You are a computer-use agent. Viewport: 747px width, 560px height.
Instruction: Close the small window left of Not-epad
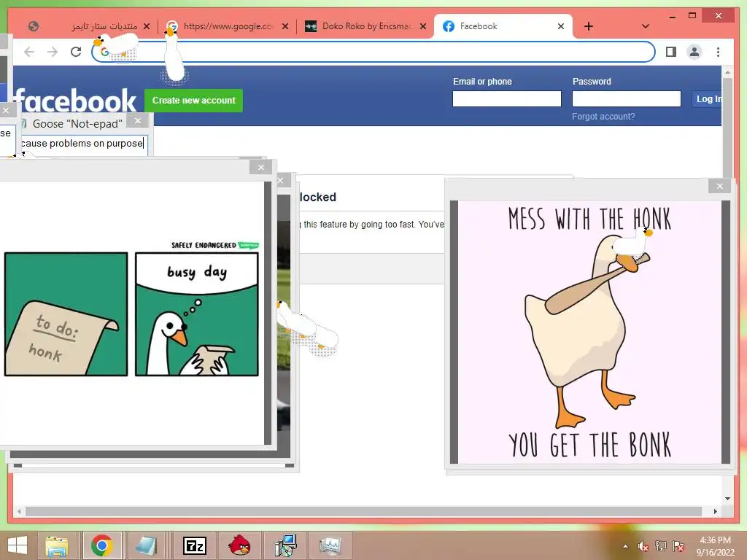[x=6, y=111]
